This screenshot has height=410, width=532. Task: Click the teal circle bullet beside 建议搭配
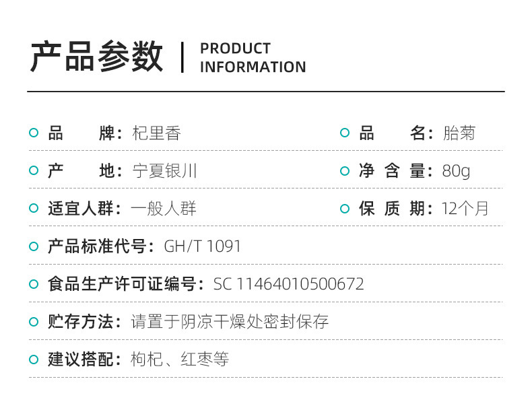34,359
